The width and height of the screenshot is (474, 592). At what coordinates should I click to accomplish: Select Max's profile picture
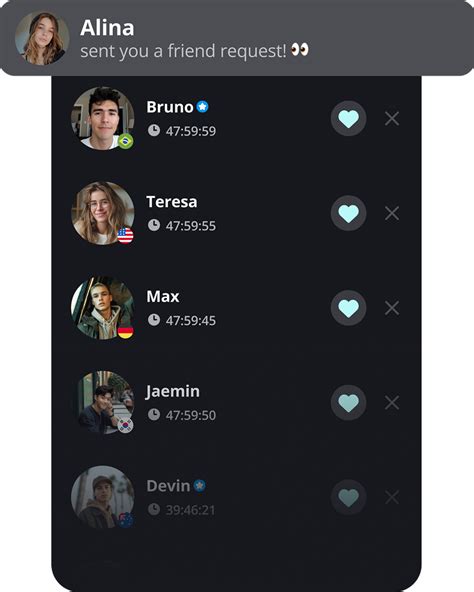tap(103, 308)
